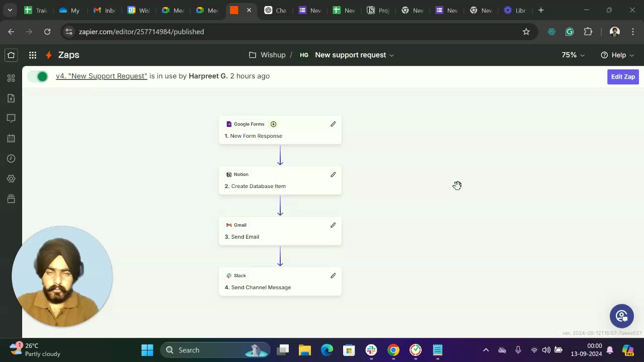The width and height of the screenshot is (644, 362).
Task: Open the Zapier home icon in sidebar
Action: pos(11,55)
